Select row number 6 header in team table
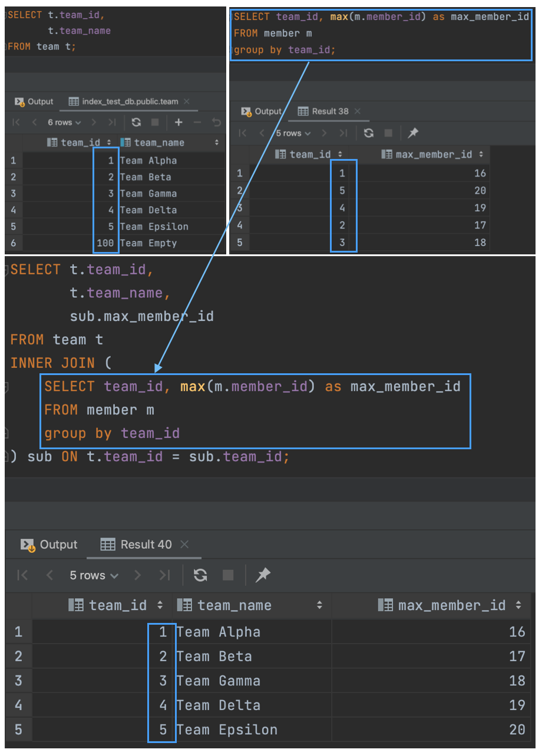Viewport: 542px width, 756px height. pos(13,243)
